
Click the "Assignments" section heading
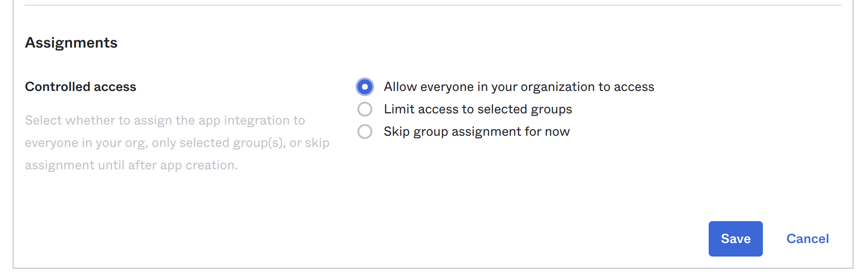coord(71,42)
